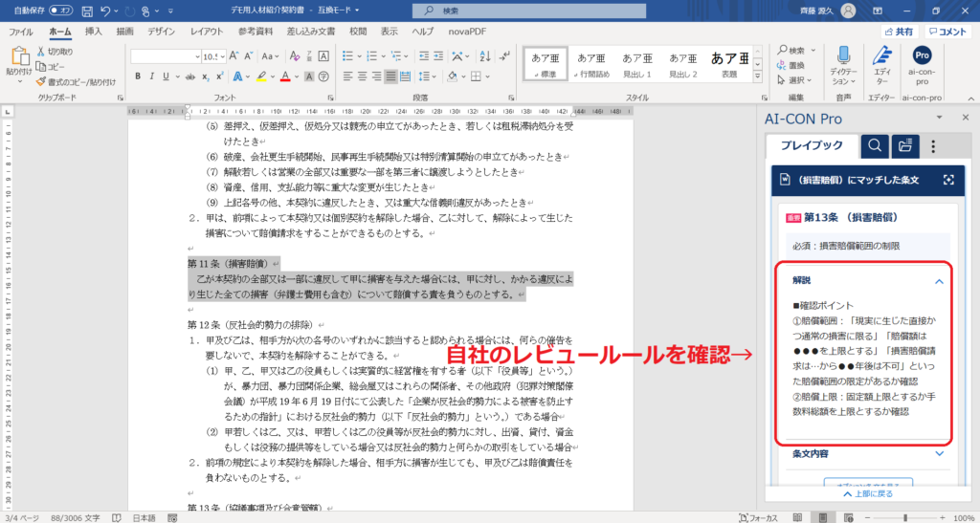The width and height of the screenshot is (980, 523).
Task: Click the focus icon beside にマッチした条文
Action: 948,180
